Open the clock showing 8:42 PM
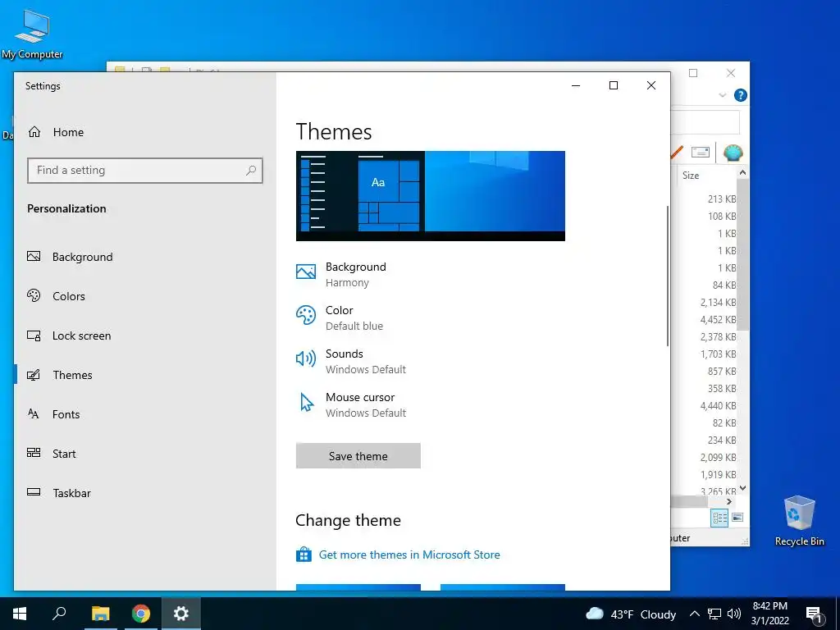The width and height of the screenshot is (840, 630). pos(769,614)
